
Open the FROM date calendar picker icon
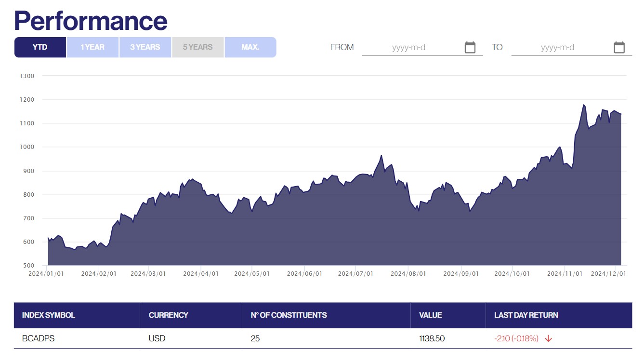[470, 47]
